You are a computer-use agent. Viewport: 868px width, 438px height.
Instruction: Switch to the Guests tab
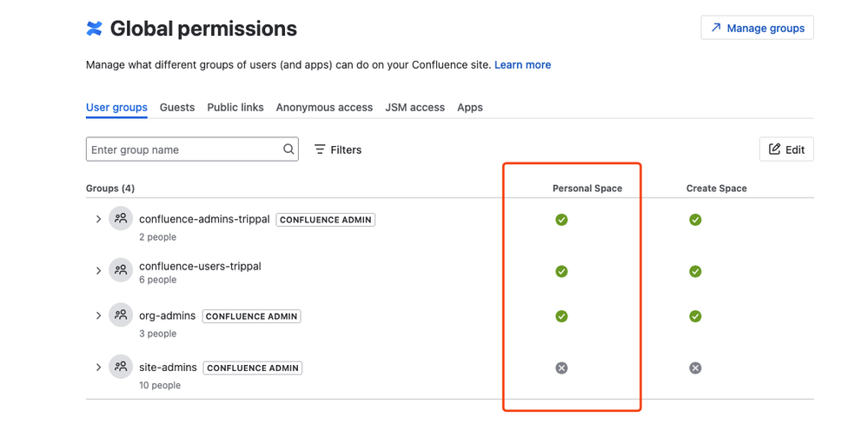pos(177,108)
